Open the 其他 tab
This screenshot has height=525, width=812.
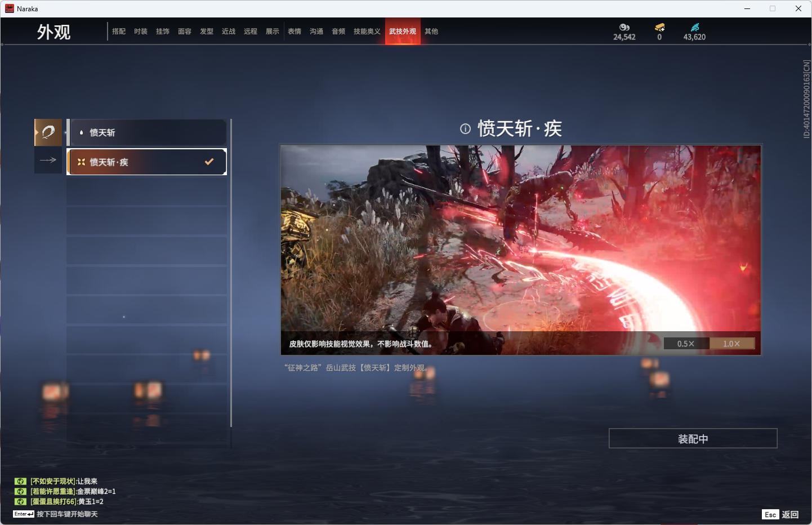point(431,32)
